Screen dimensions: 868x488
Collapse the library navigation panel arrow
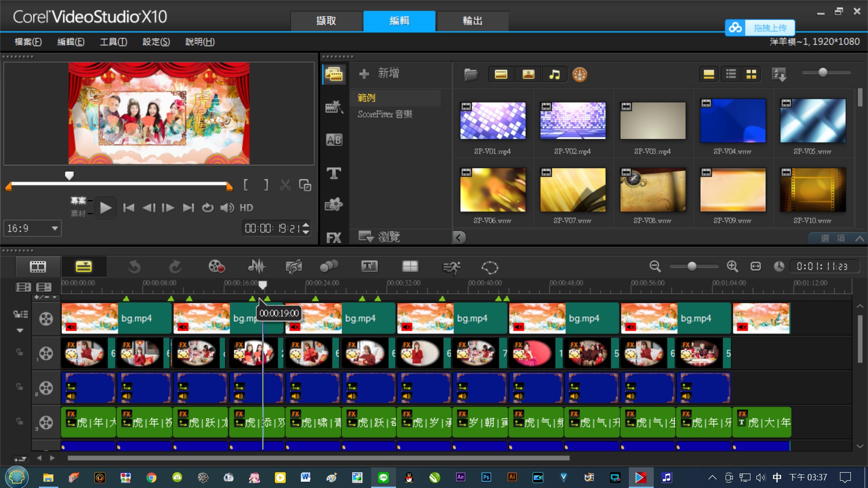coord(459,237)
